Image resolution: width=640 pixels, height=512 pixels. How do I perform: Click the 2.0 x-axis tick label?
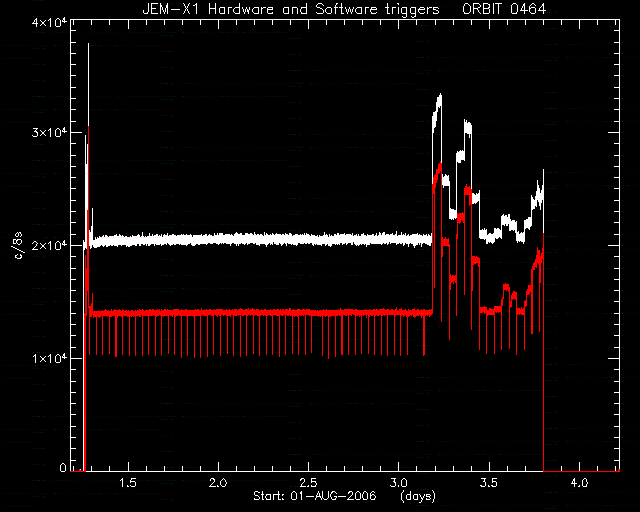(218, 483)
